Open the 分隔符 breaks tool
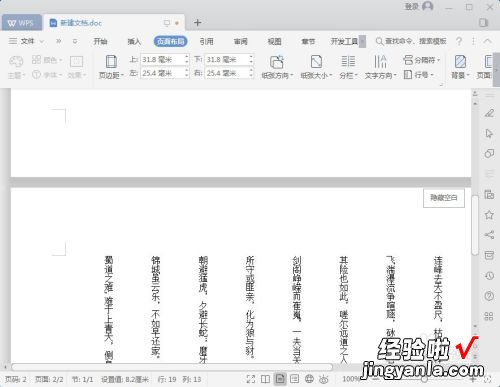500x387 pixels. tap(422, 60)
